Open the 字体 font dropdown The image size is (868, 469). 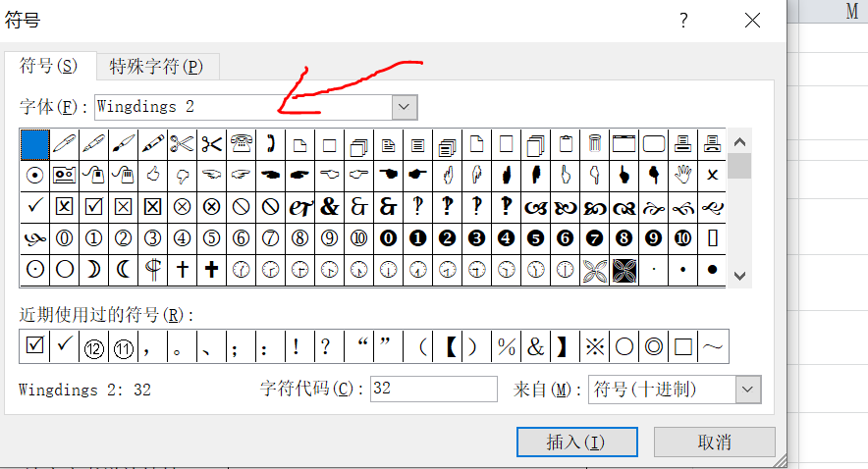coord(405,107)
